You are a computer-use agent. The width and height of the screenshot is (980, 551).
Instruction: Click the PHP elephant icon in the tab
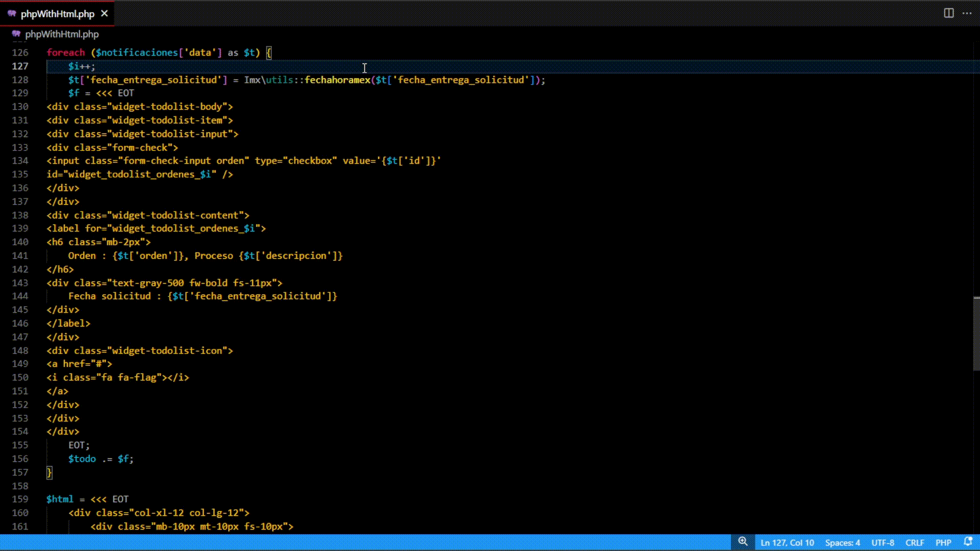tap(12, 14)
